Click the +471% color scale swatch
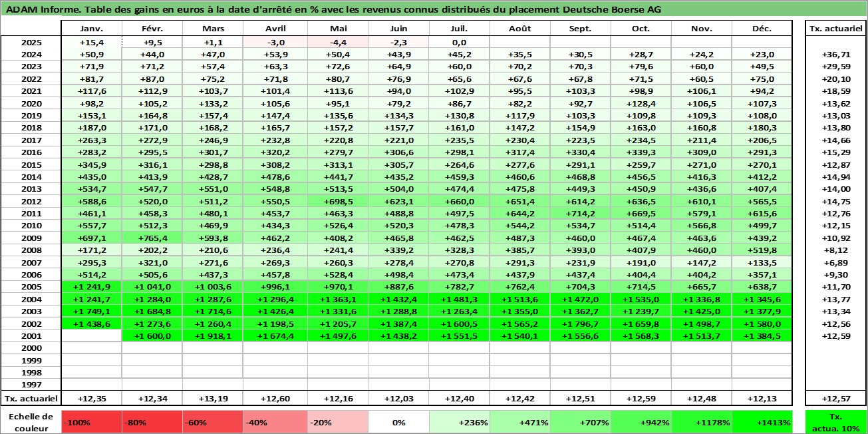868x434 pixels. 519,422
